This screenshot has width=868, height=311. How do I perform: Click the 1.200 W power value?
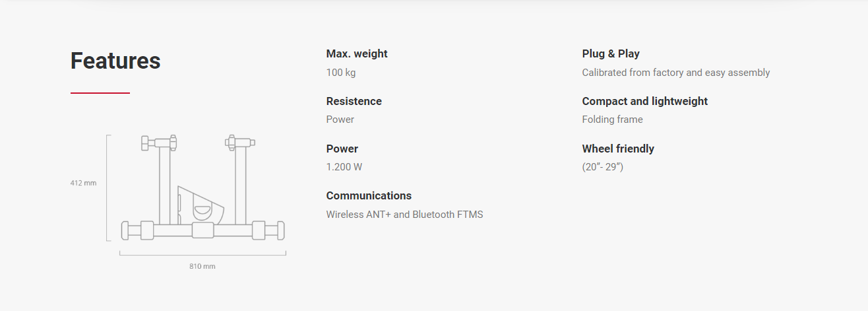tap(344, 167)
